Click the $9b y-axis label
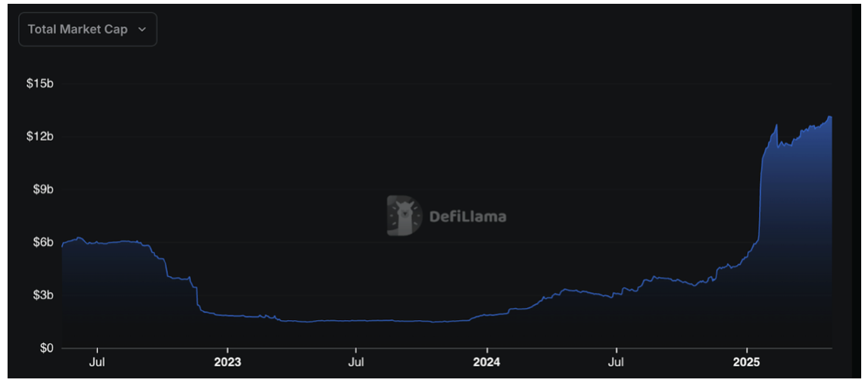The width and height of the screenshot is (868, 389). (42, 189)
